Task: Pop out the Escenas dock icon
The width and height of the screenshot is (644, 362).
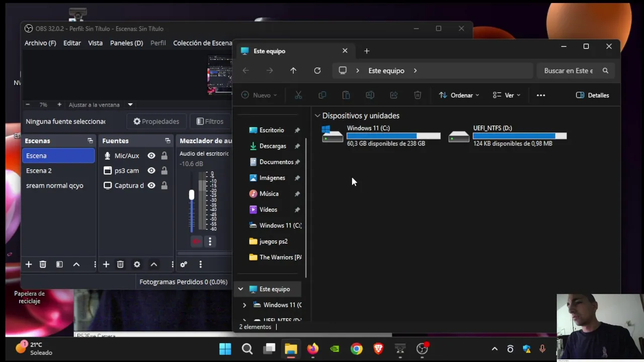Action: pos(90,141)
